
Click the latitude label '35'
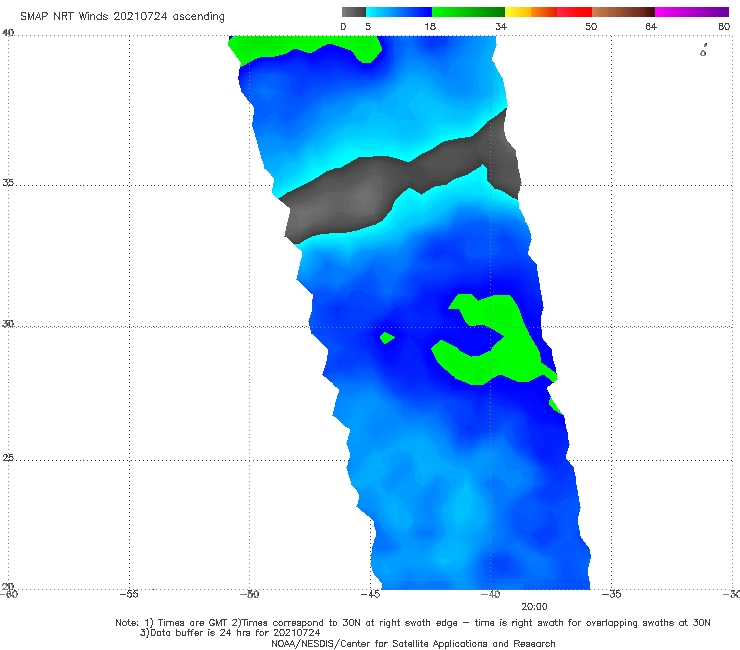point(8,182)
